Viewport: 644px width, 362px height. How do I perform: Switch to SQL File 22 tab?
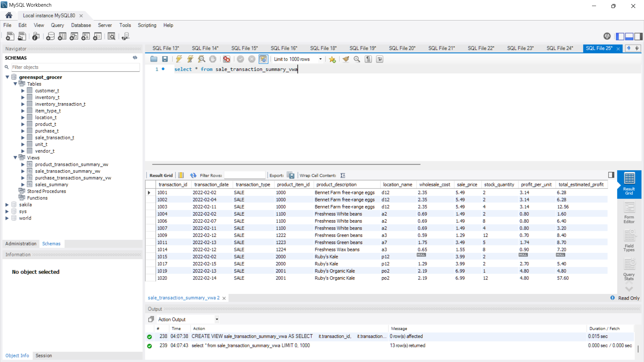click(x=481, y=48)
